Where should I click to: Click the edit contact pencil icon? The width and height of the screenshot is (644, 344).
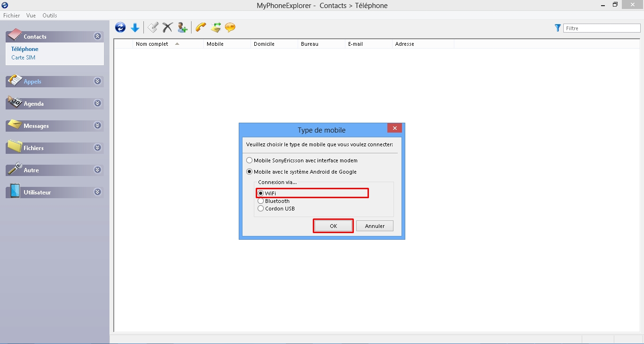153,28
